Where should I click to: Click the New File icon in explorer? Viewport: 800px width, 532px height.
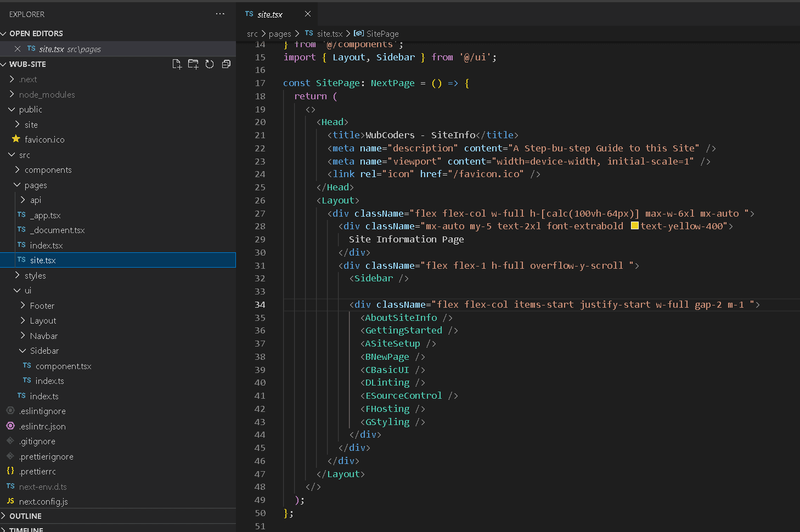177,64
